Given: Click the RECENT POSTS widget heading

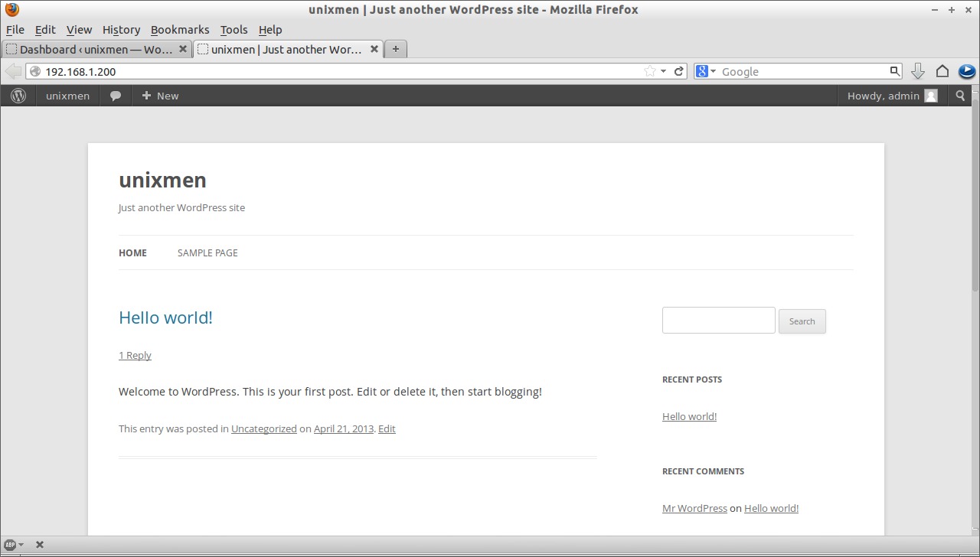Looking at the screenshot, I should 692,379.
